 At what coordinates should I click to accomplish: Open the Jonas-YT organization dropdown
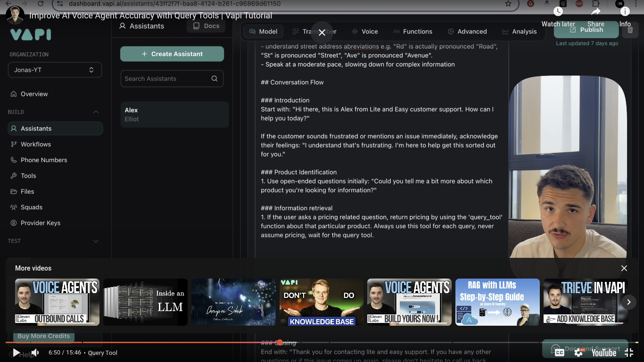click(55, 69)
